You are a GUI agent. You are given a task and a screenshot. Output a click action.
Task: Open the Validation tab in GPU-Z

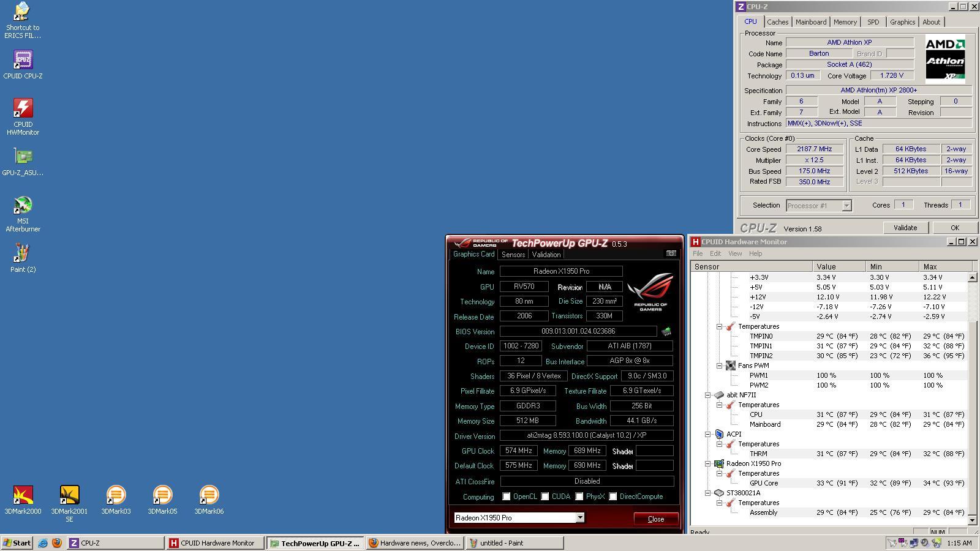(x=546, y=255)
